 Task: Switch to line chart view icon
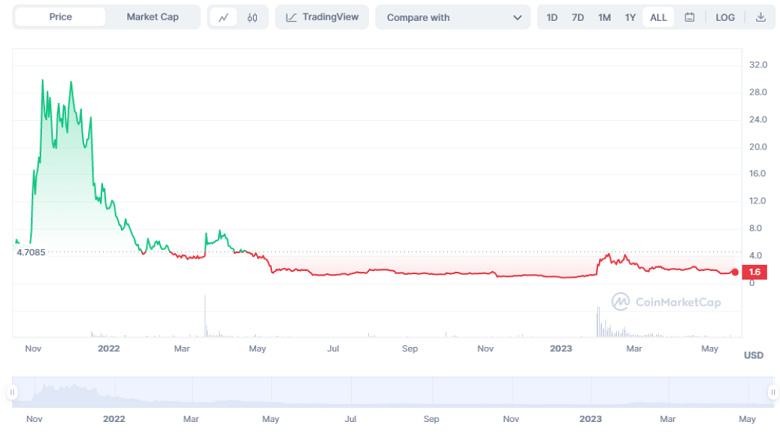coord(224,17)
